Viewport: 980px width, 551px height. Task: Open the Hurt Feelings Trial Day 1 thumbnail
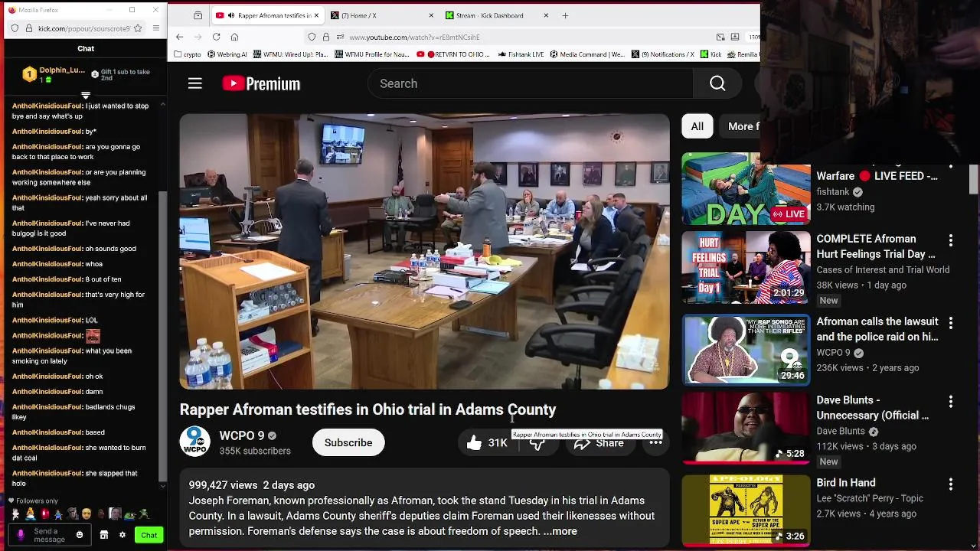(746, 267)
